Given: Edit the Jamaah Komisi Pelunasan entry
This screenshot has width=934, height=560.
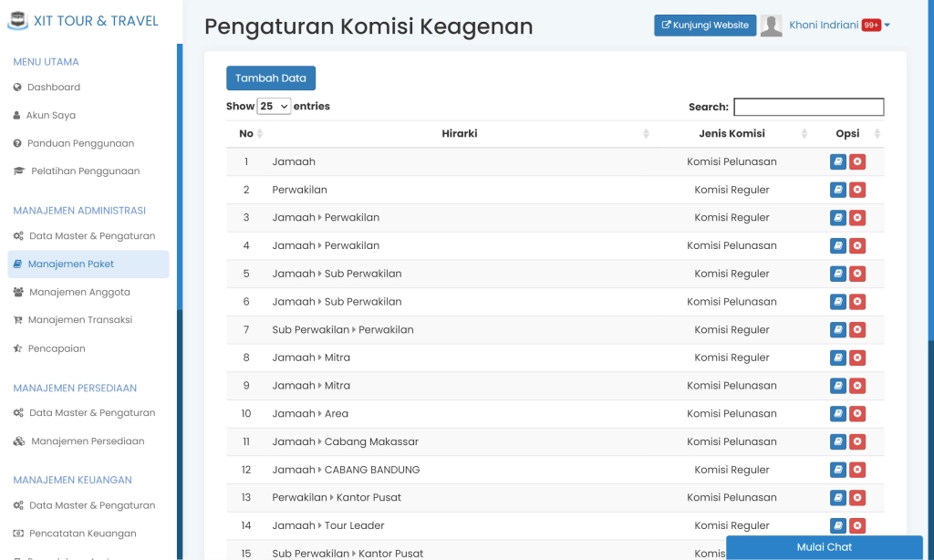Looking at the screenshot, I should click(x=837, y=161).
